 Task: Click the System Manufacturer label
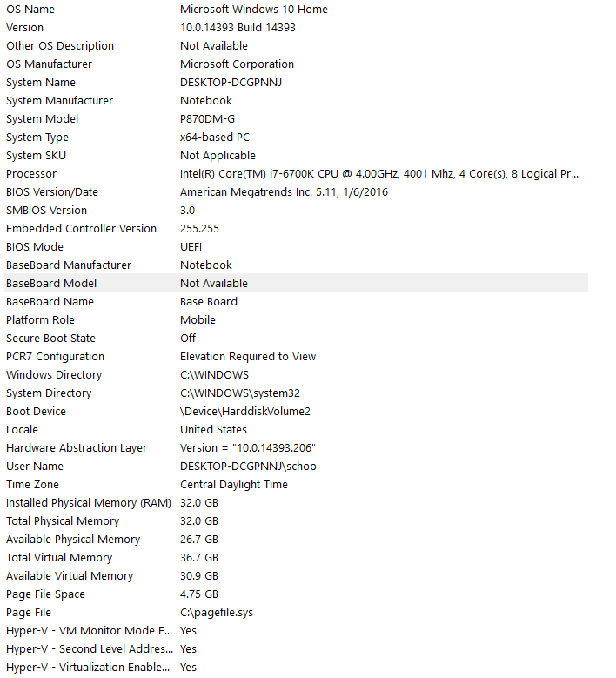coord(59,100)
